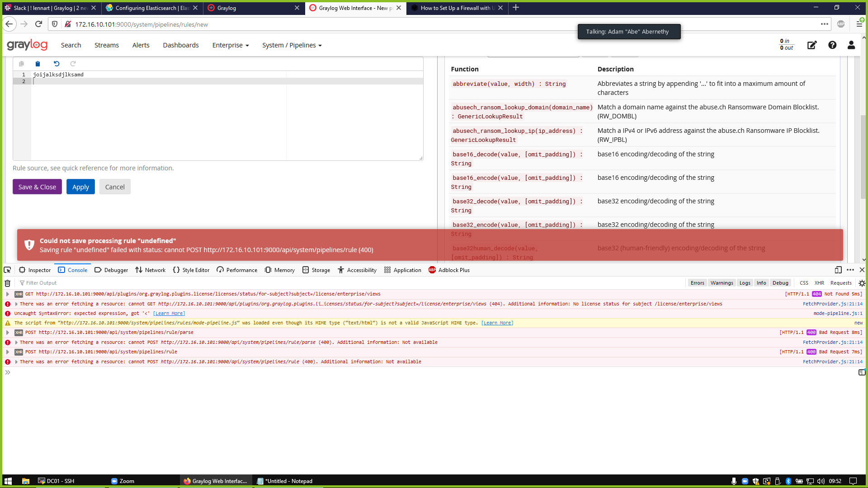This screenshot has height=488, width=868.
Task: Enable the Errors filter in the console
Action: [697, 283]
